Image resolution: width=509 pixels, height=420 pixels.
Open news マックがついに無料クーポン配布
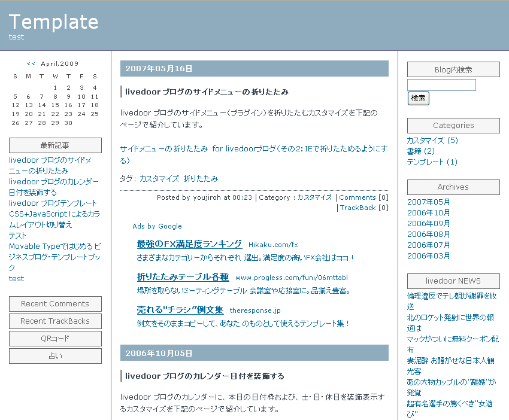pyautogui.click(x=453, y=344)
